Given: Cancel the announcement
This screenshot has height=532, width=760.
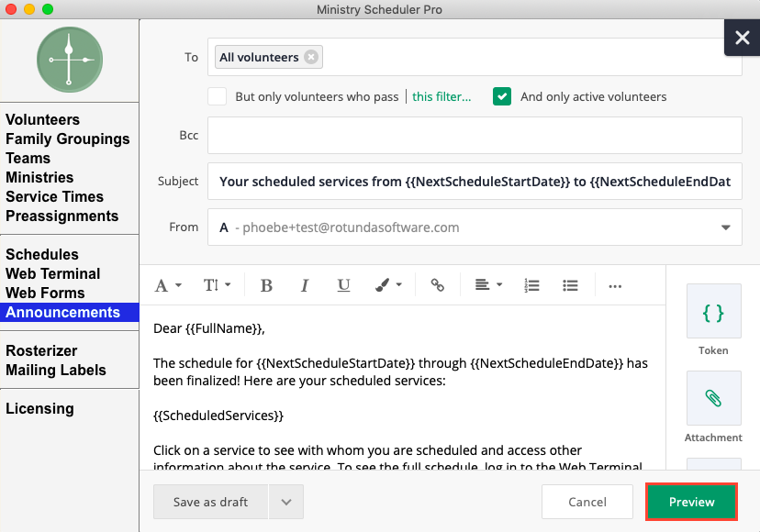Looking at the screenshot, I should click(x=587, y=502).
